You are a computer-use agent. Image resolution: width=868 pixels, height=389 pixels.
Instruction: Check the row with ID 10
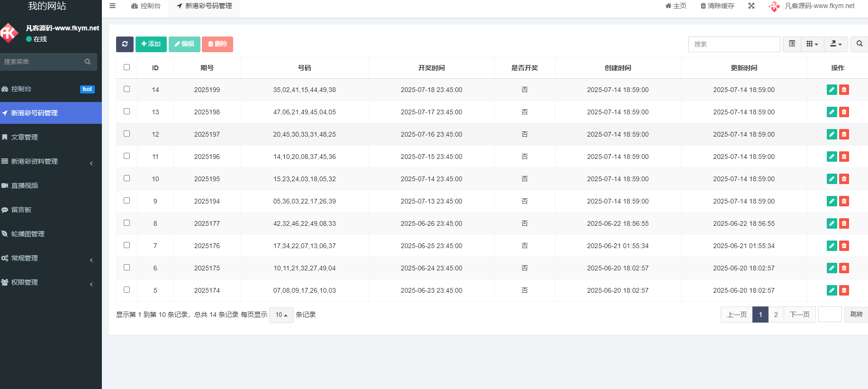127,178
